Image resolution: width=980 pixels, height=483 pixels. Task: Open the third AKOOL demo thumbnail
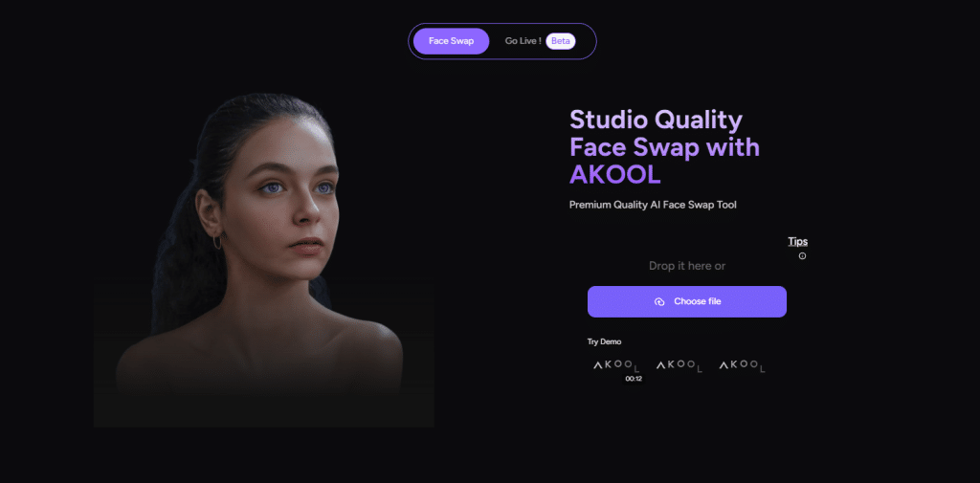(742, 366)
